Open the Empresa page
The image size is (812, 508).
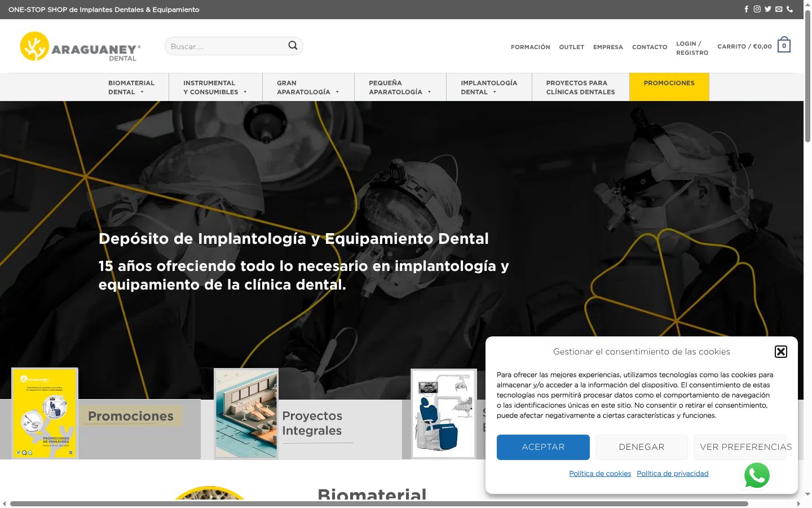608,47
